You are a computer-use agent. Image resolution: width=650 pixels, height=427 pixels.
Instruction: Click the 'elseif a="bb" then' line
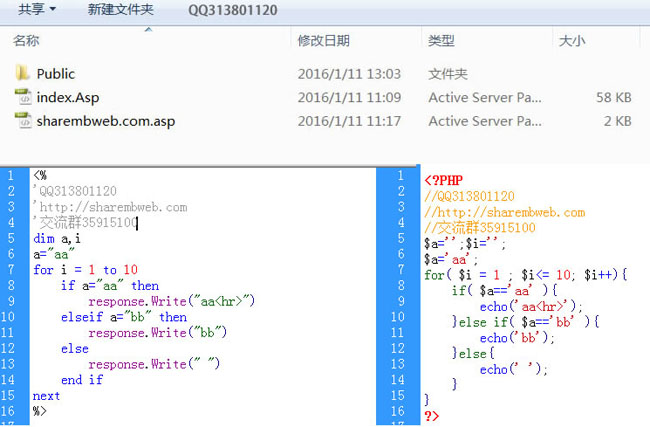(x=124, y=317)
